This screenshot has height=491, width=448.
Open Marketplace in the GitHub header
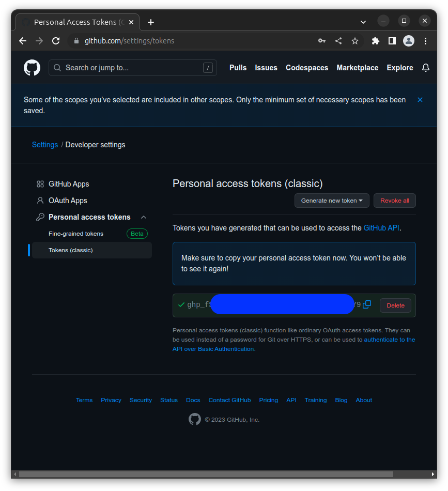pyautogui.click(x=358, y=68)
